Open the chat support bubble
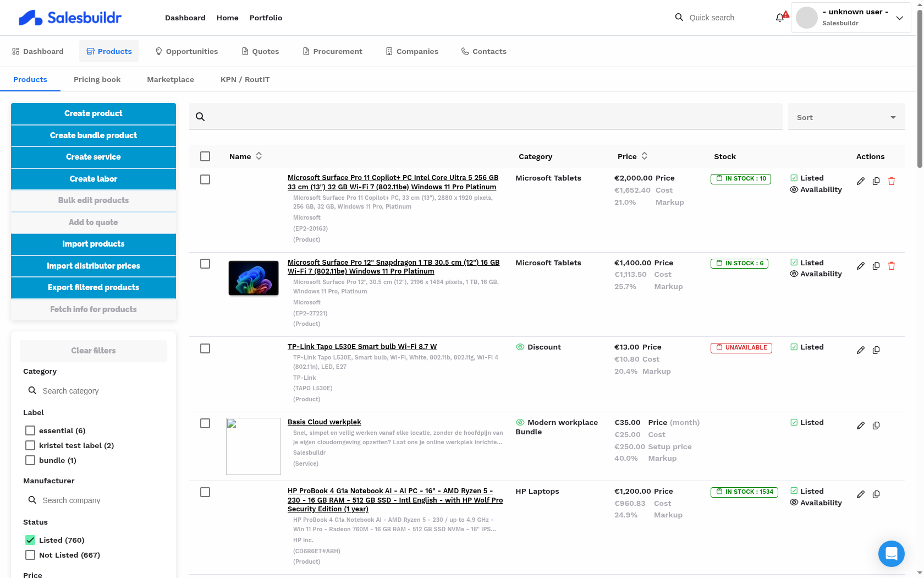 (x=891, y=553)
